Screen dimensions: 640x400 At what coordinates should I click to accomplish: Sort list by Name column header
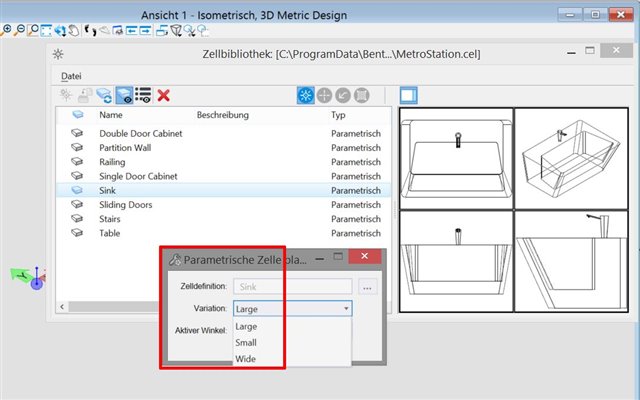111,115
